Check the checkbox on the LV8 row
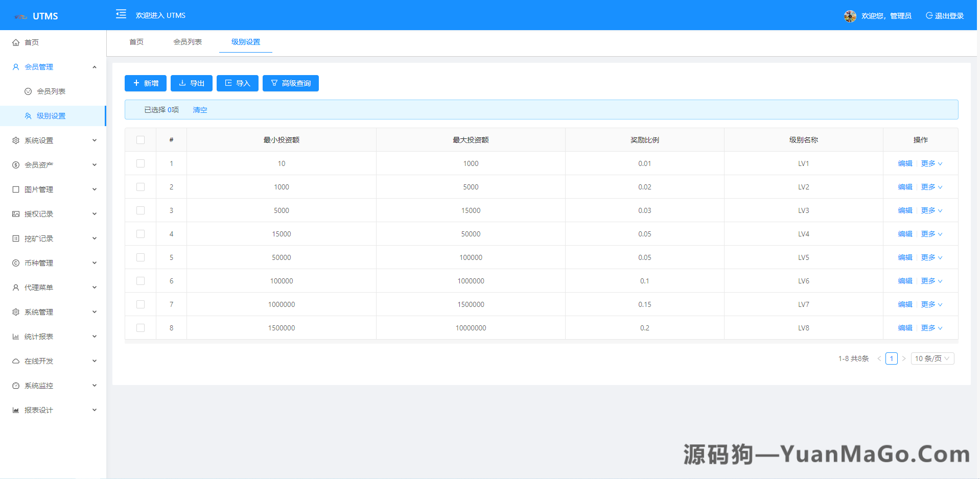This screenshot has height=479, width=980. tap(141, 327)
